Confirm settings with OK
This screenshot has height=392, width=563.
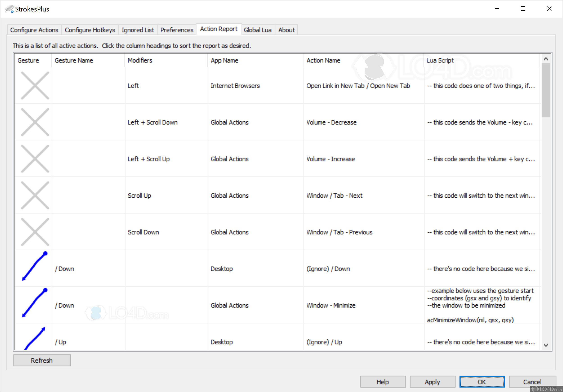[x=482, y=381]
